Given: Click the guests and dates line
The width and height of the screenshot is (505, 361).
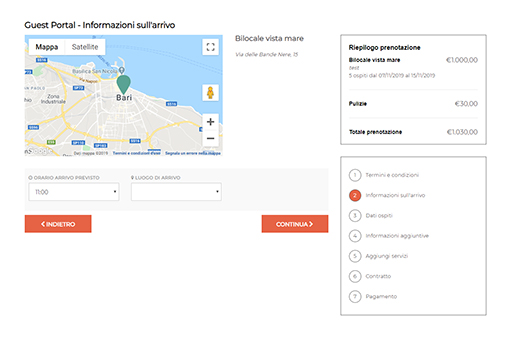Looking at the screenshot, I should 392,76.
